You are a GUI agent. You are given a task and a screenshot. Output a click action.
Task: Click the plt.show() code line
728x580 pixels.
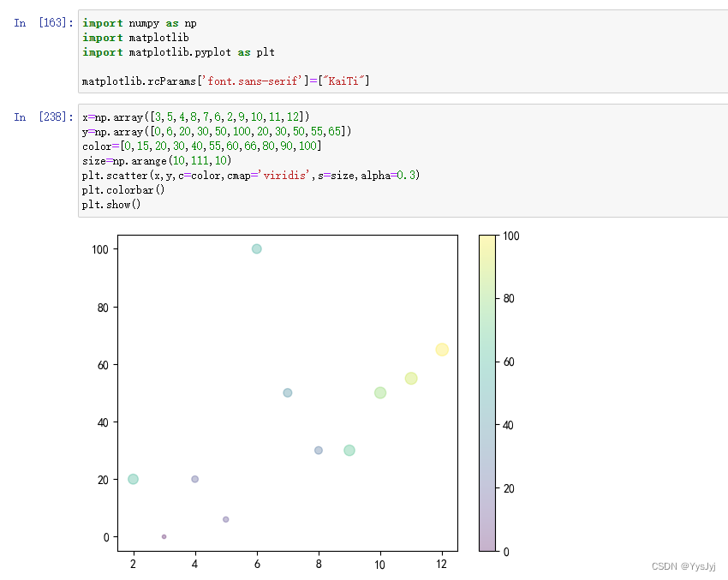click(x=111, y=204)
